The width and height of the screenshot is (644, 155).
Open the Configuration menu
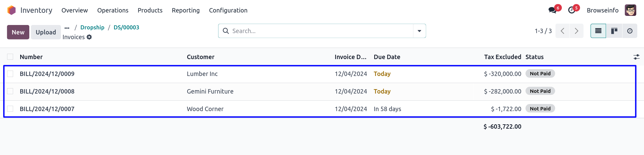point(228,10)
